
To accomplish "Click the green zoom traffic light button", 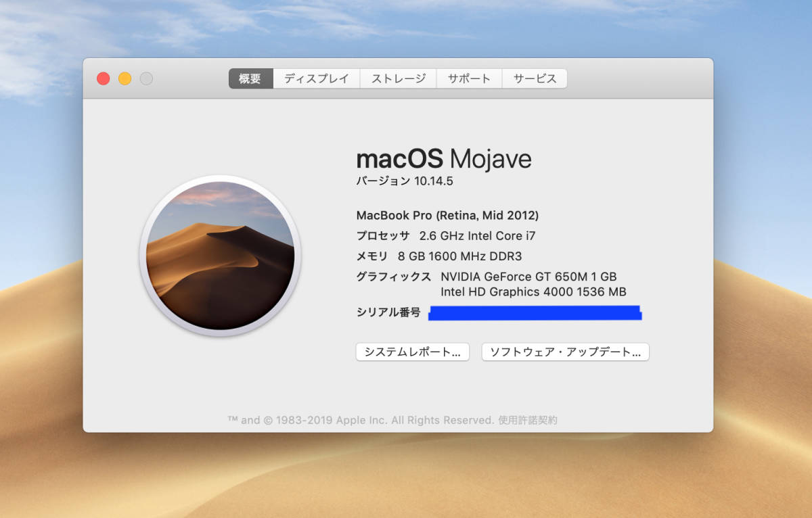I will click(x=147, y=78).
